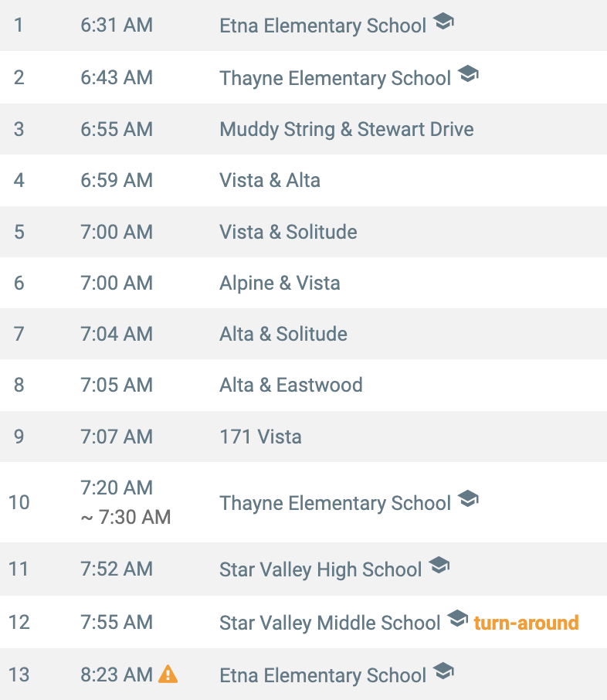Select the Alta & Solitude stop
Image resolution: width=607 pixels, height=700 pixels.
point(303,334)
